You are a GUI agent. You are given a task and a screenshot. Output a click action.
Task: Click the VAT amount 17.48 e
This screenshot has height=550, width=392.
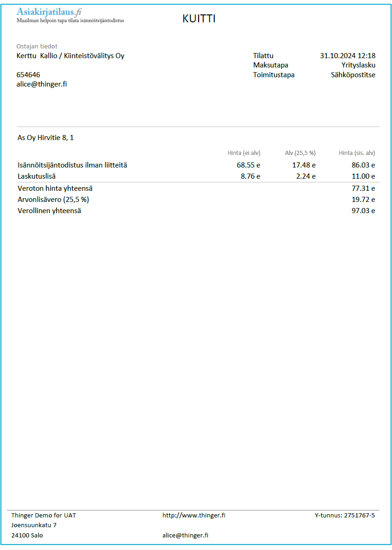point(304,165)
